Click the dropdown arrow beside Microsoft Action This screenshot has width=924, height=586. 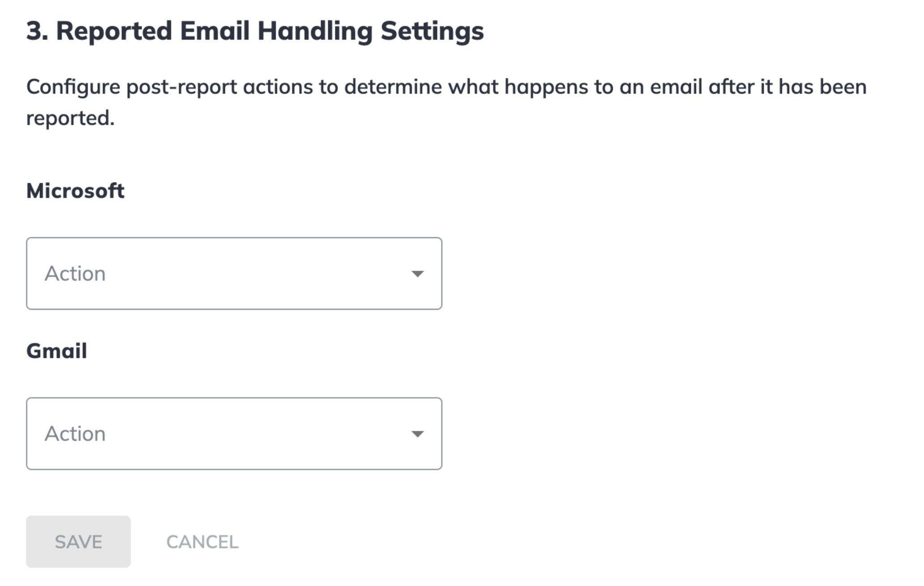[x=417, y=273]
